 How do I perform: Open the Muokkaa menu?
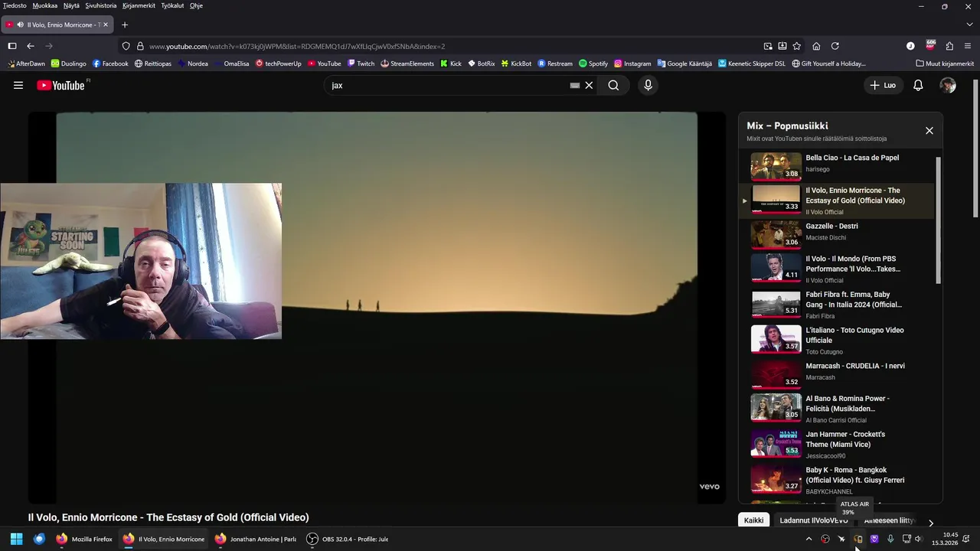pos(45,5)
